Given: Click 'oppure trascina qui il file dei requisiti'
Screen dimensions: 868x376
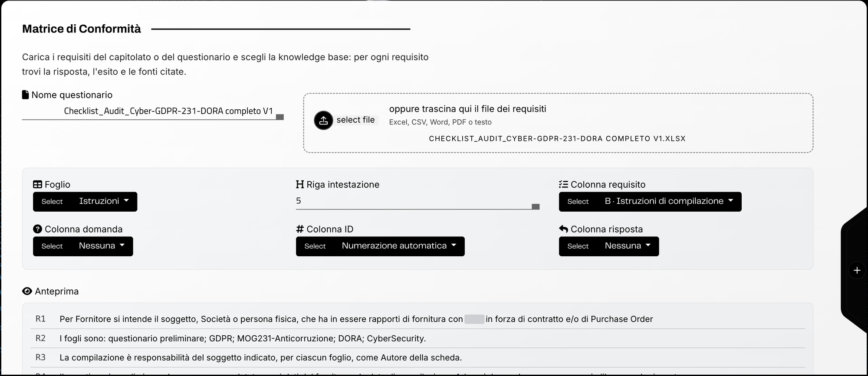Looking at the screenshot, I should (x=468, y=109).
